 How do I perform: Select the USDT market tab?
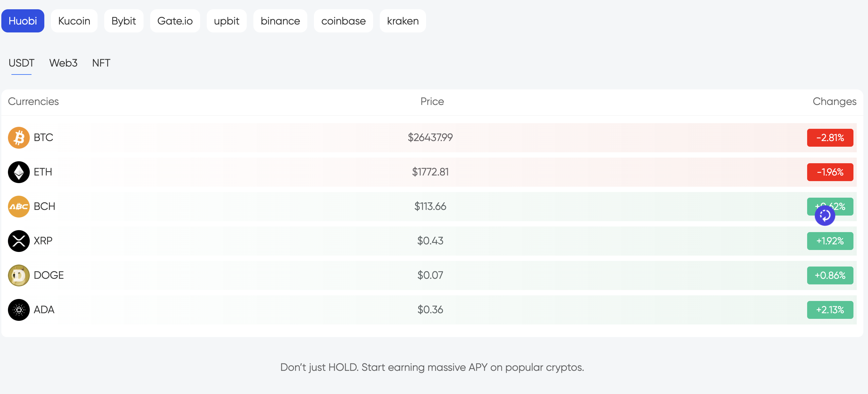21,63
